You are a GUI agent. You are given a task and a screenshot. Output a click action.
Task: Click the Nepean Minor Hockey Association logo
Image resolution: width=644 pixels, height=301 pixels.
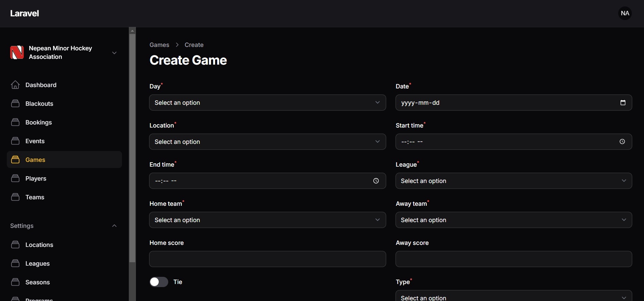17,52
